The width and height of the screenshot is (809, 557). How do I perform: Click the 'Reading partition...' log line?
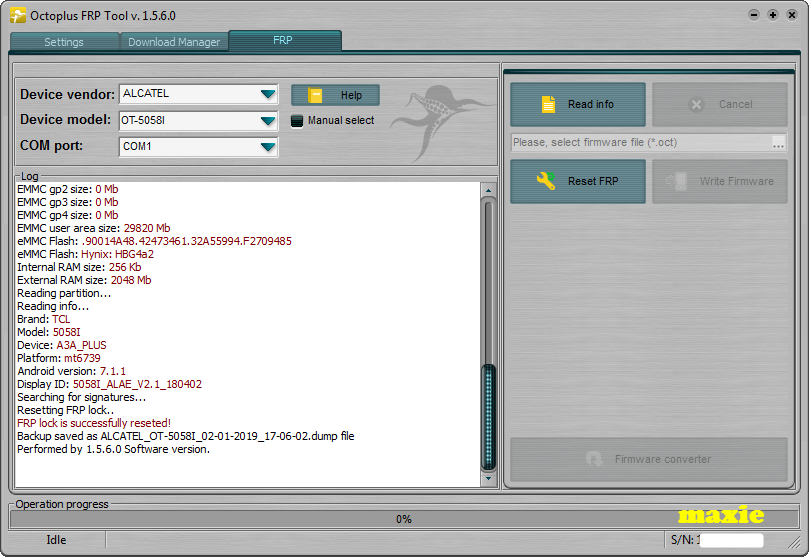pos(64,293)
